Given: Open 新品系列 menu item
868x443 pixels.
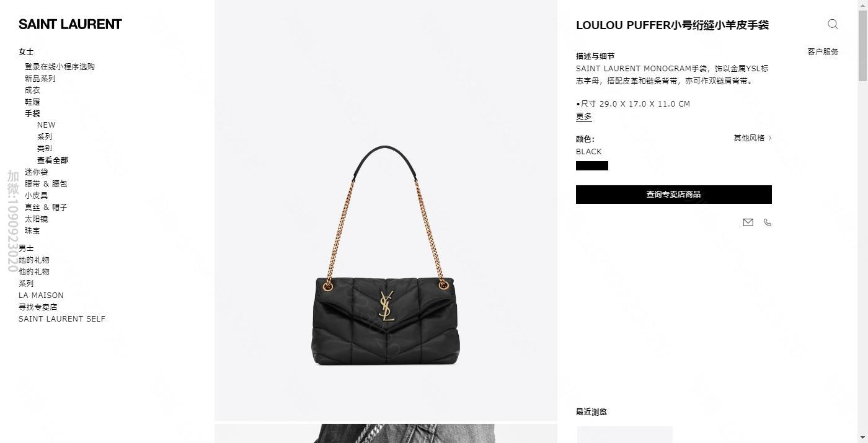Looking at the screenshot, I should [x=40, y=78].
